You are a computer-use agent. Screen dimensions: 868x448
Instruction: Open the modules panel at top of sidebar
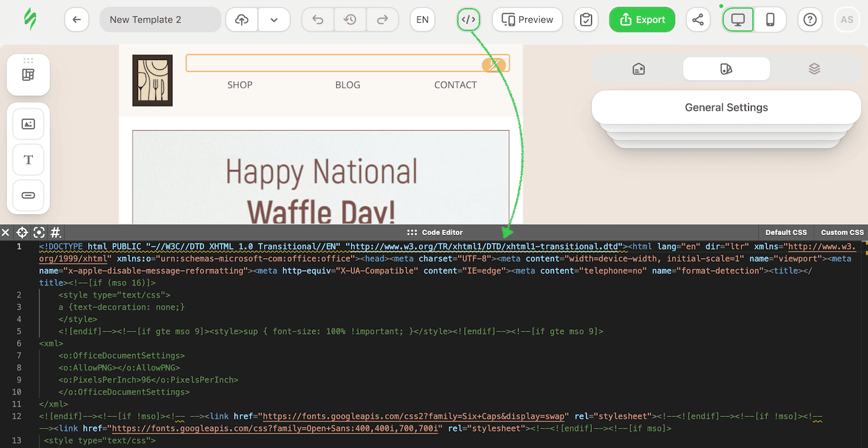pyautogui.click(x=28, y=74)
